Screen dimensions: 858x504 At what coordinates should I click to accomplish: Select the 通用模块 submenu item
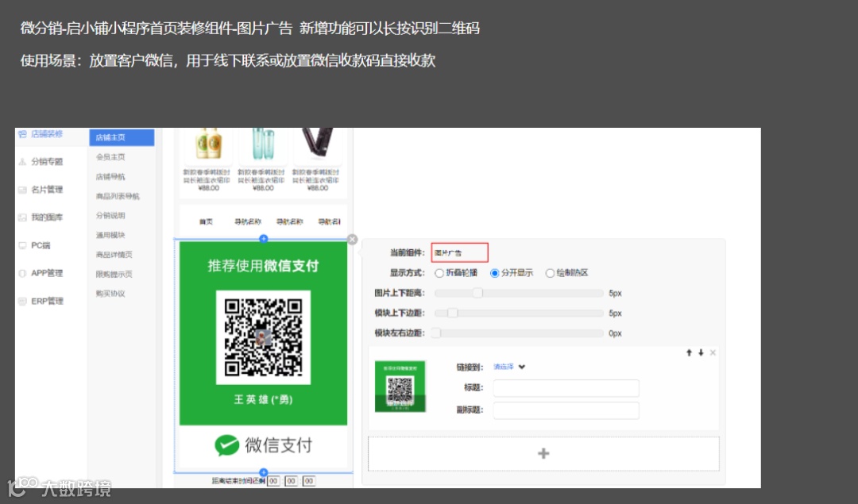pos(110,235)
